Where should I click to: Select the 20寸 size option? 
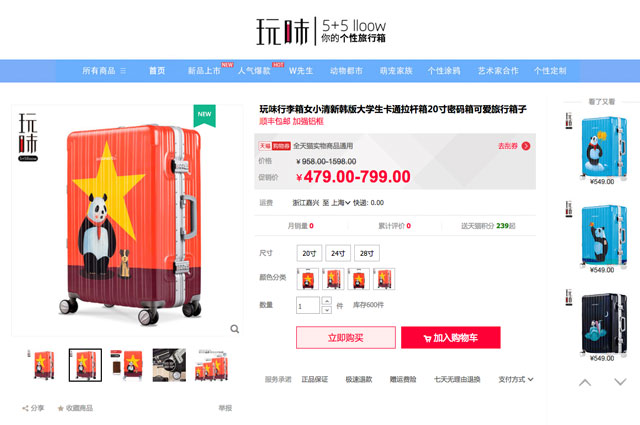coord(309,254)
